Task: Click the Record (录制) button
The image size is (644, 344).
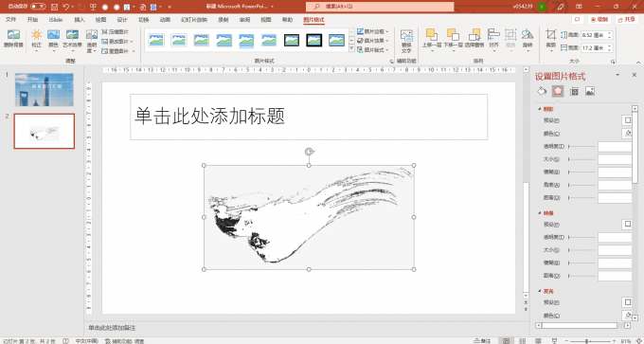Action: pyautogui.click(x=599, y=19)
